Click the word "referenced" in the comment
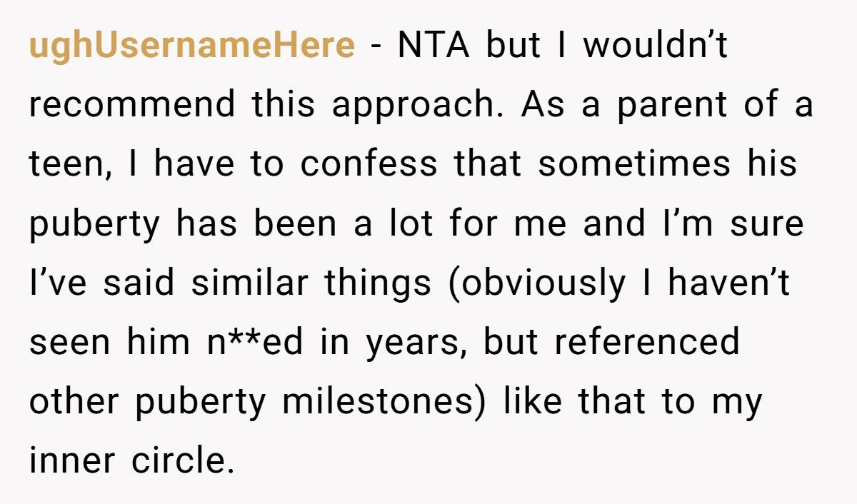This screenshot has height=504, width=857. pos(646,342)
